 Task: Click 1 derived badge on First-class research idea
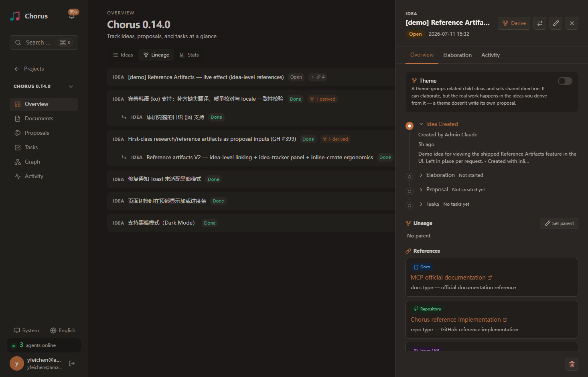coord(335,139)
